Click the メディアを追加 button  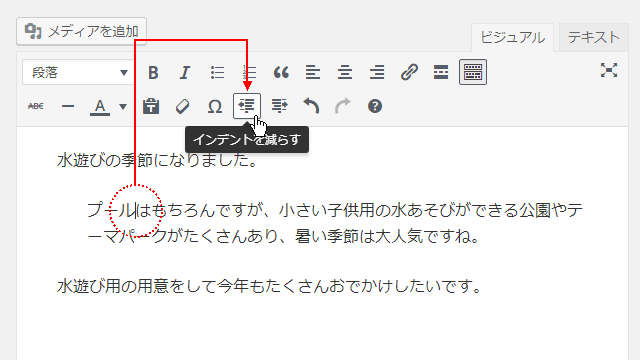click(x=82, y=31)
